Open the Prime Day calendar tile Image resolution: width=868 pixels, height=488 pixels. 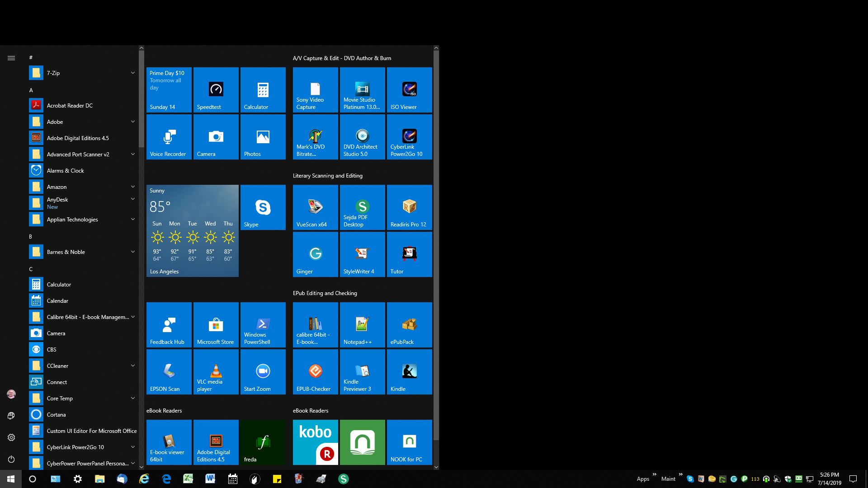pyautogui.click(x=169, y=90)
